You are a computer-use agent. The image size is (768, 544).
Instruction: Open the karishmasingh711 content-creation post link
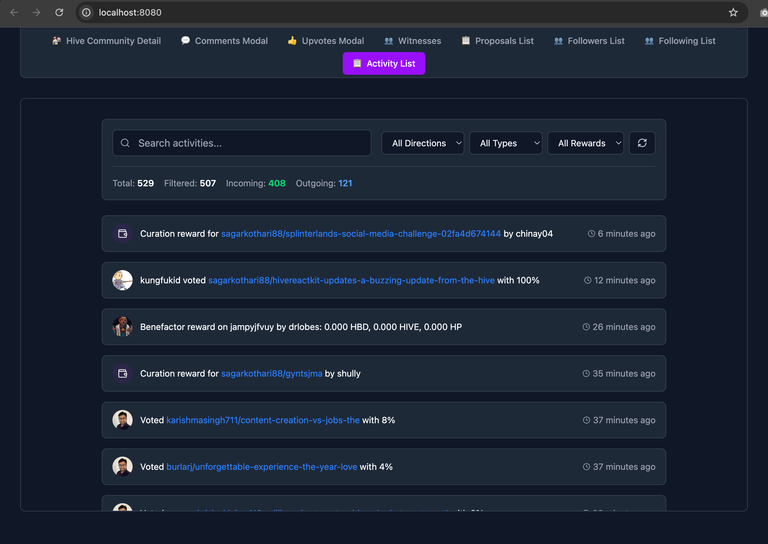click(262, 420)
